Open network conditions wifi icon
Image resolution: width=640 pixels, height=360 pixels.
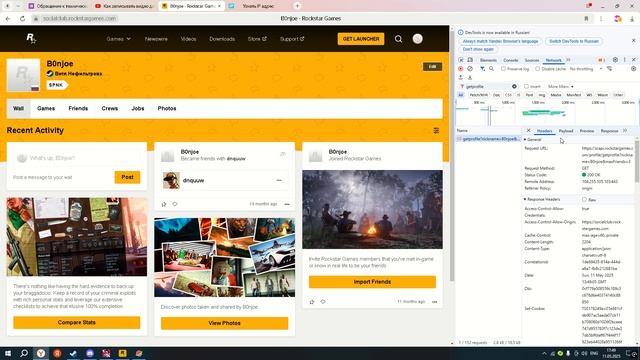click(x=609, y=69)
